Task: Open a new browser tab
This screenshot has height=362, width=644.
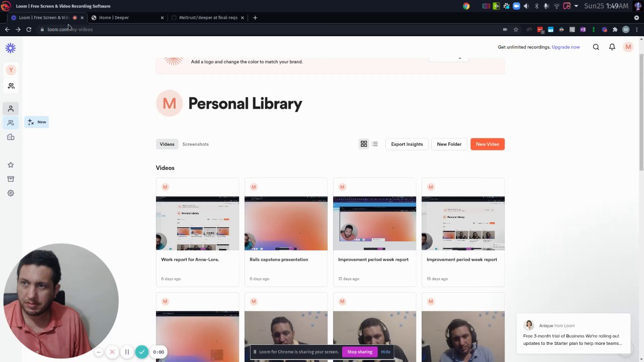Action: click(x=255, y=18)
